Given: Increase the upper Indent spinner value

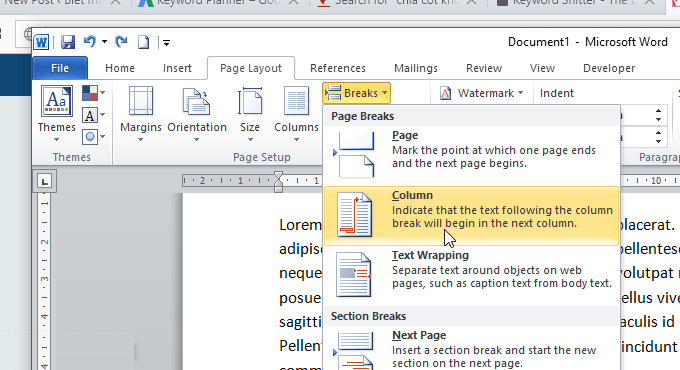Looking at the screenshot, I should 658,111.
